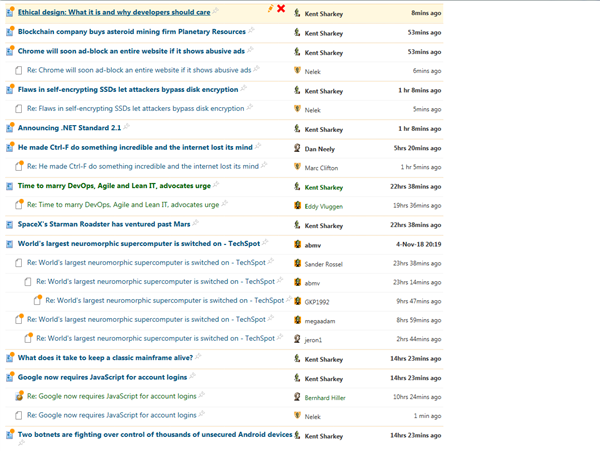
Task: Click pin icon after Time to marry DevOps title
Action: coord(216,184)
